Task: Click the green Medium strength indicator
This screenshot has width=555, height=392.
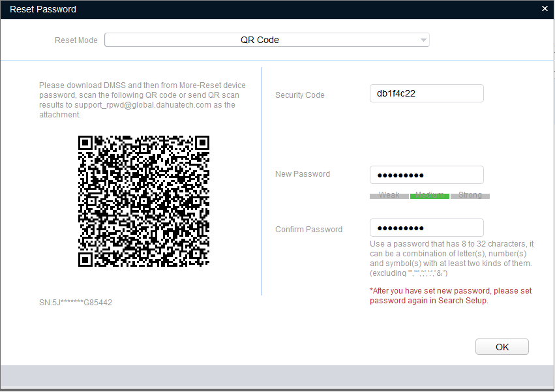Action: coord(430,196)
